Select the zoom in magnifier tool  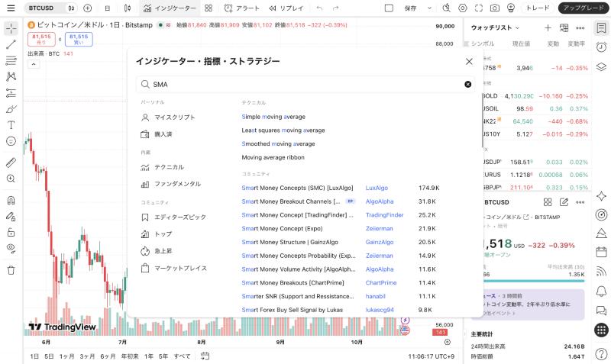tap(11, 179)
